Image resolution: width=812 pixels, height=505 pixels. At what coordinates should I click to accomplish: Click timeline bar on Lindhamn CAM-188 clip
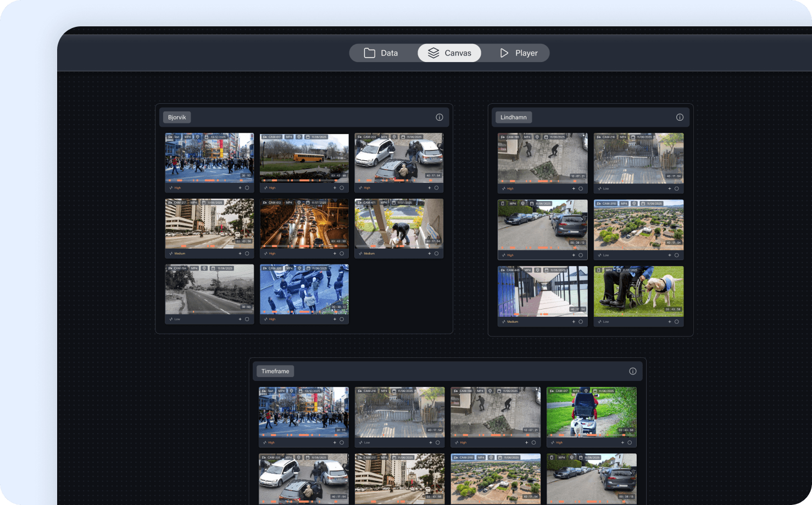[x=542, y=181]
